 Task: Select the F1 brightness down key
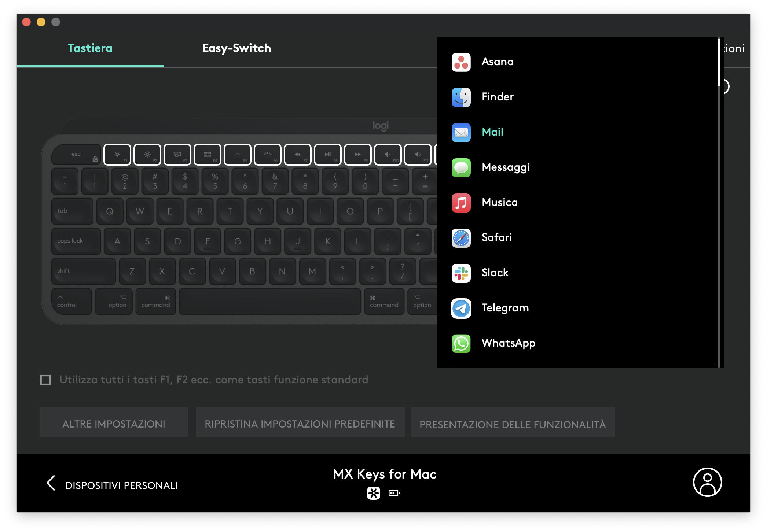[117, 155]
